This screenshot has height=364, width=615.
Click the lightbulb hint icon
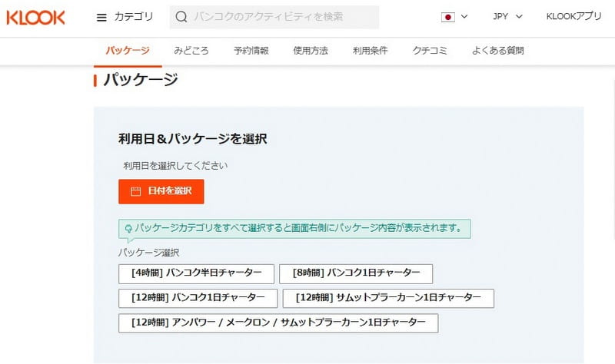128,228
